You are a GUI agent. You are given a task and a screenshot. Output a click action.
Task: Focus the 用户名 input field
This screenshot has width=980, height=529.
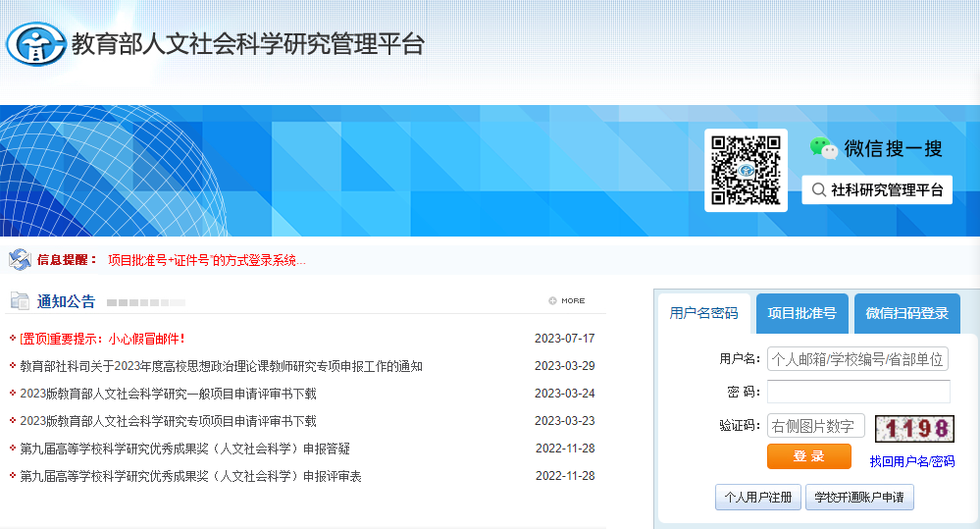coord(857,359)
